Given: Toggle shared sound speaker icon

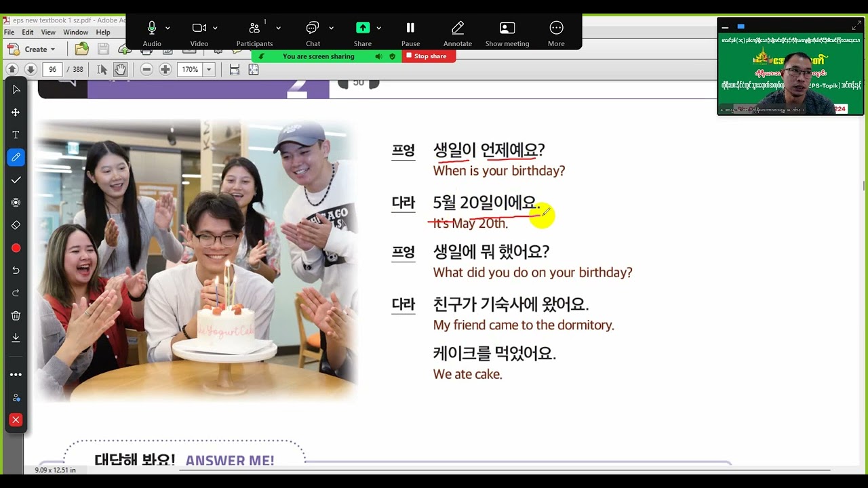Looking at the screenshot, I should point(378,56).
